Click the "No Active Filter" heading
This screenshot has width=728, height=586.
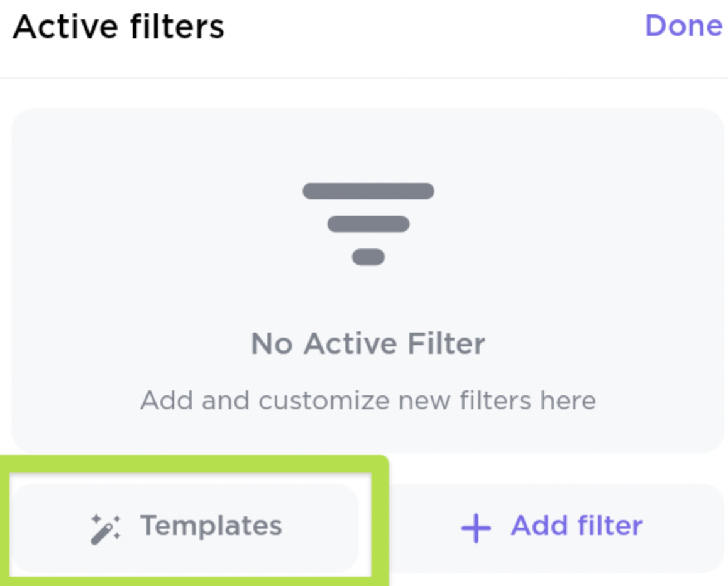click(368, 344)
